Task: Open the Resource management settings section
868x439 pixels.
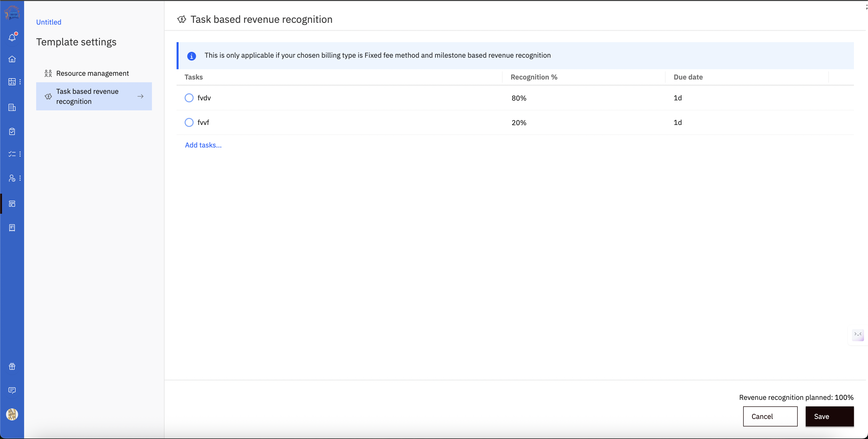Action: [92, 74]
